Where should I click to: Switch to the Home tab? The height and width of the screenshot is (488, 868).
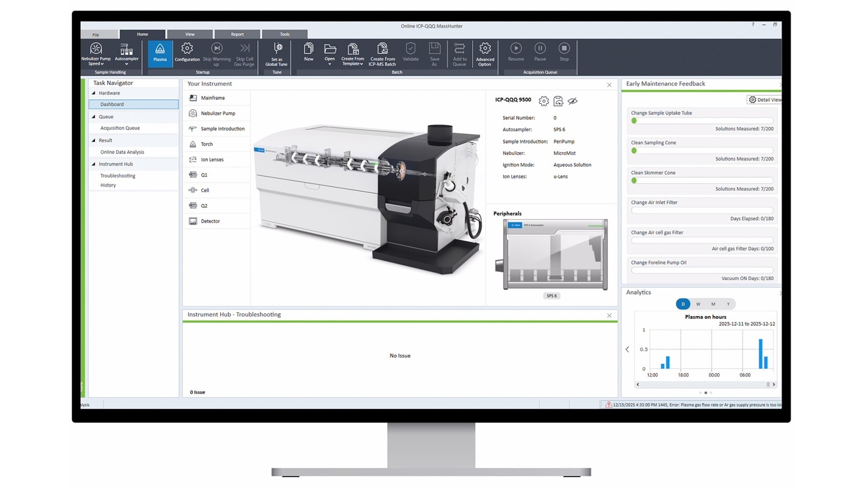[x=142, y=34]
